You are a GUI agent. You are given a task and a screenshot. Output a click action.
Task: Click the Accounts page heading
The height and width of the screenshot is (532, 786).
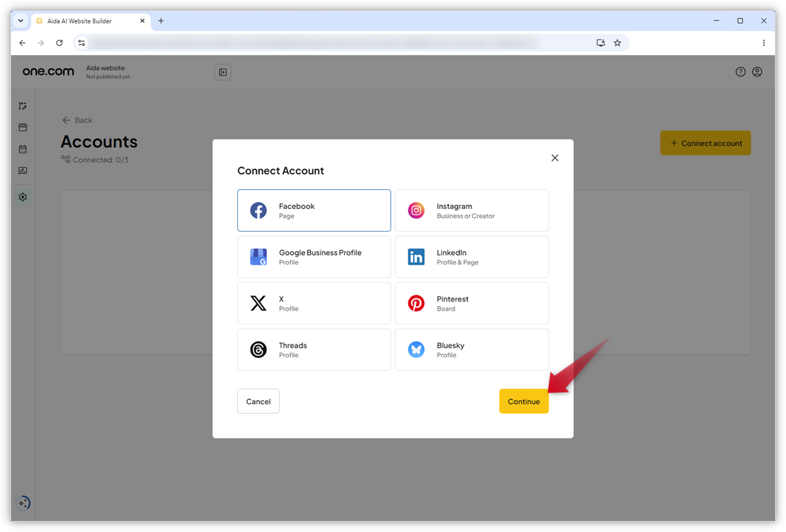point(99,142)
